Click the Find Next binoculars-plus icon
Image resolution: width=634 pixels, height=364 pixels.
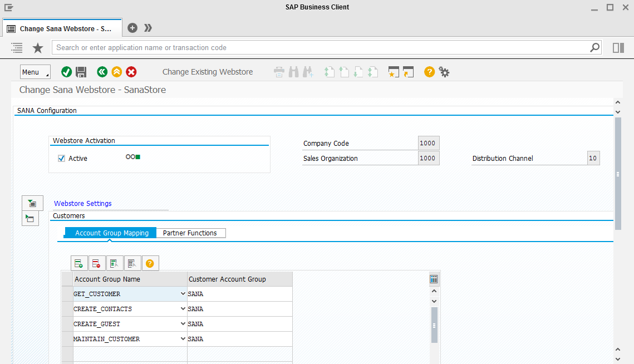click(308, 72)
